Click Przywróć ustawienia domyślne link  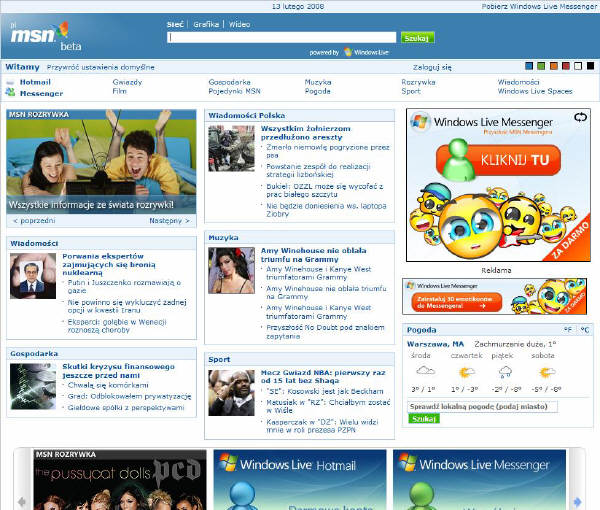(101, 67)
